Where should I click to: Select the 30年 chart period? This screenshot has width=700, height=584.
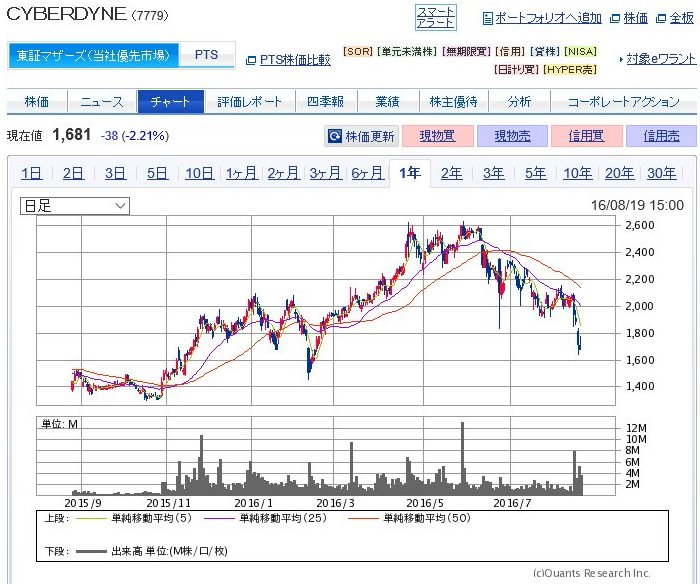click(662, 173)
